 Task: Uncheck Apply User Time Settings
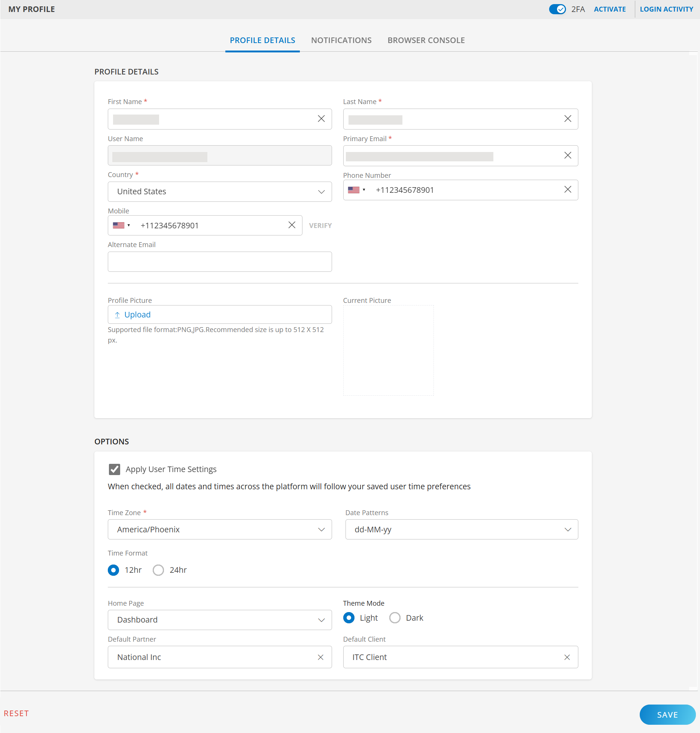[115, 469]
